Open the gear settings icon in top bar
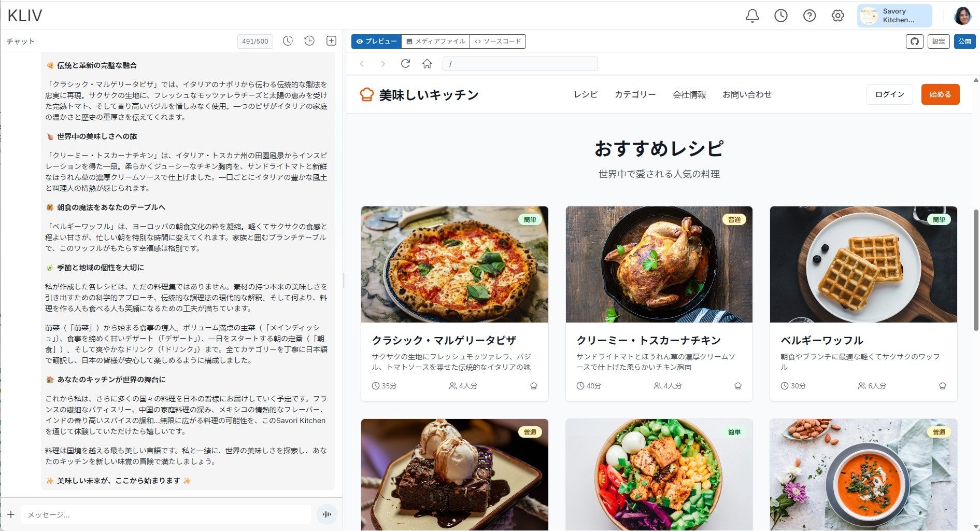 click(837, 16)
